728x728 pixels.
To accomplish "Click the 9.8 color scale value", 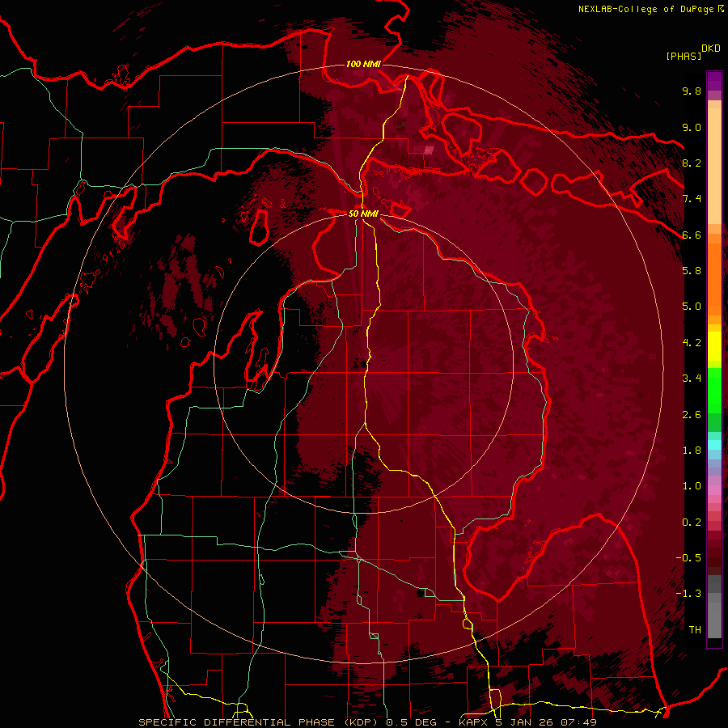I will tap(692, 91).
